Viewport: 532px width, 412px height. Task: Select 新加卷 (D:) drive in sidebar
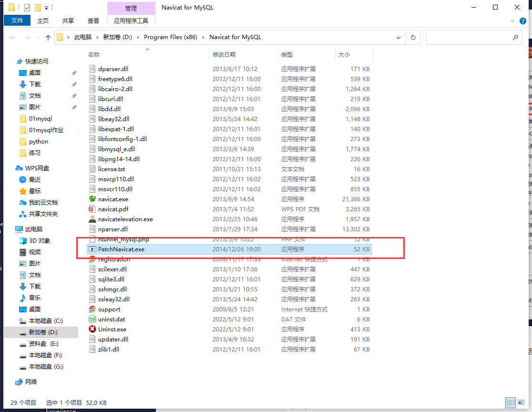[x=41, y=332]
